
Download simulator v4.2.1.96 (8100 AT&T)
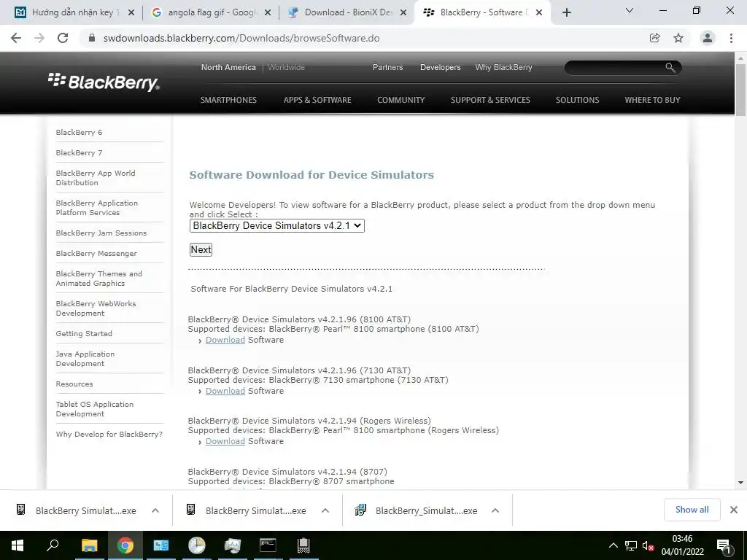tap(225, 340)
